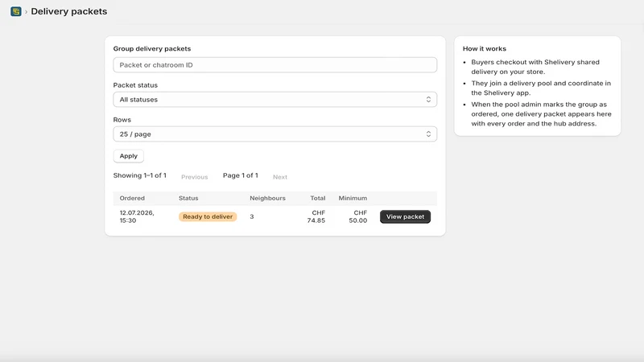This screenshot has width=644, height=362.
Task: Open the Shelivery app icon in breadcrumb
Action: click(x=16, y=11)
